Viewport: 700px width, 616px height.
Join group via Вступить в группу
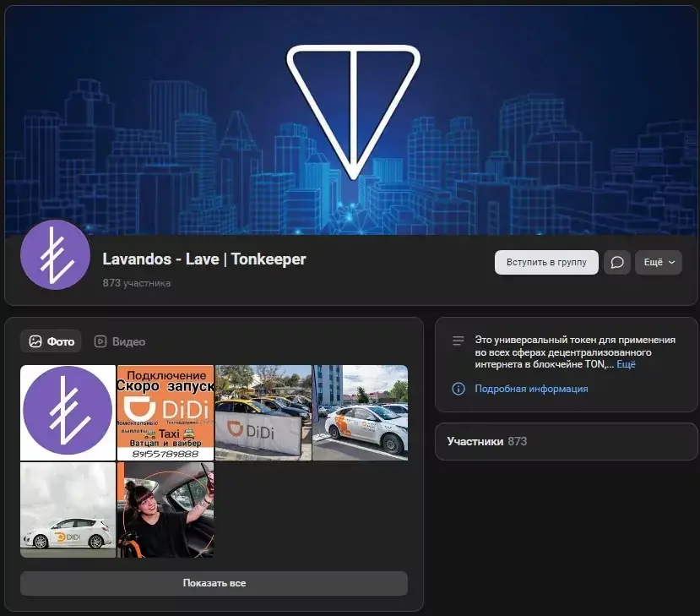pos(546,262)
